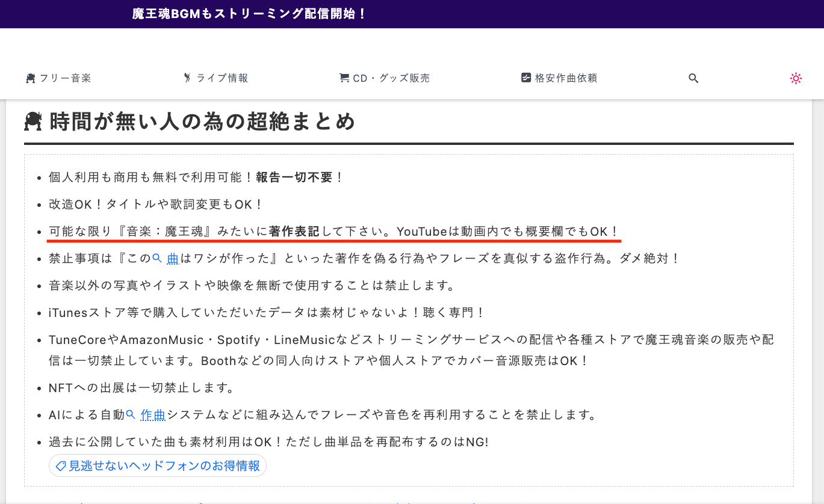Open the 格安作曲依頼 menu item

click(x=559, y=78)
